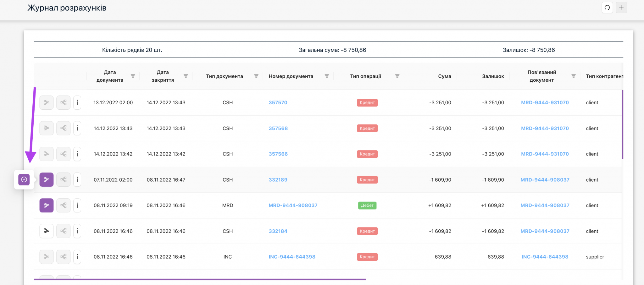Click the horizontal purple scrollbar at bottom
The width and height of the screenshot is (644, 285).
(200, 279)
